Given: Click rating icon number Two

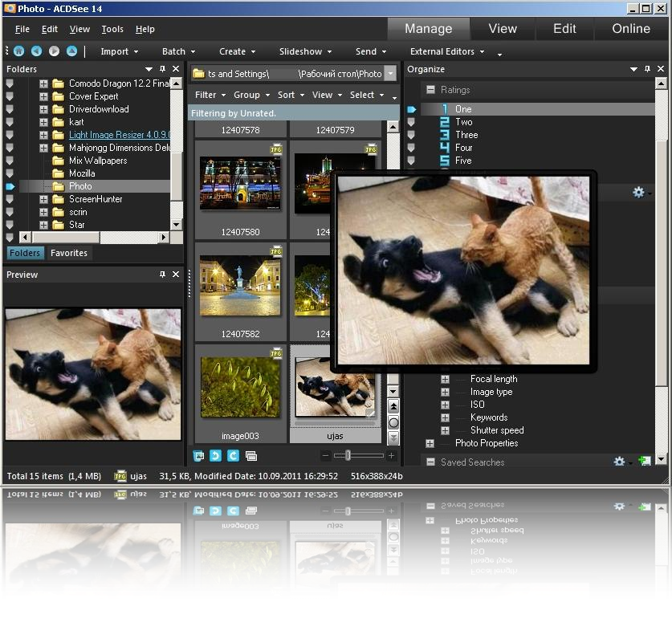Looking at the screenshot, I should [445, 122].
